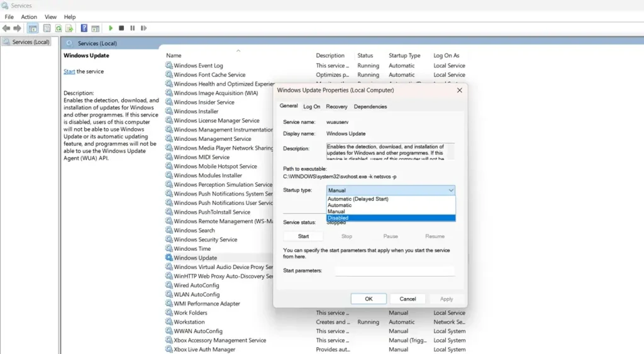Click the Forward arrow in the toolbar

click(17, 28)
